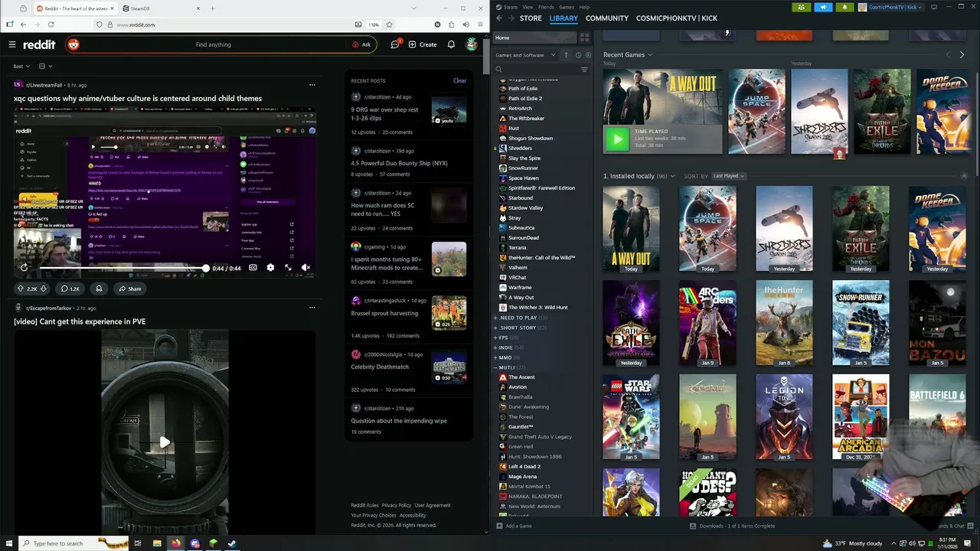
Task: Open the feed view layout dropdown
Action: coord(45,67)
